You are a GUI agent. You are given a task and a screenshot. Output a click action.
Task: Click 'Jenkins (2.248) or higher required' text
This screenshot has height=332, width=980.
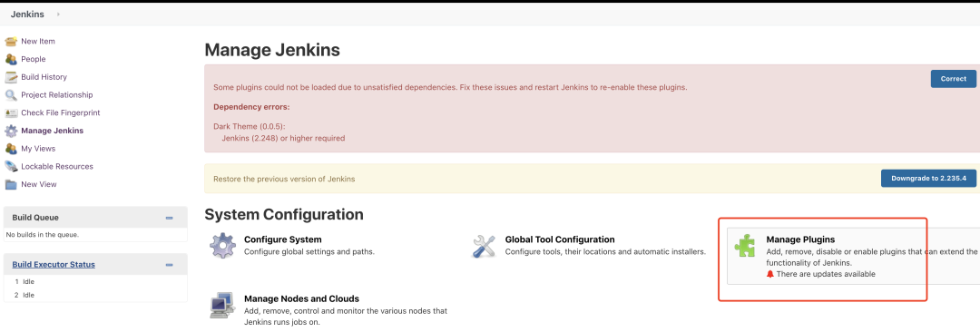(x=283, y=138)
